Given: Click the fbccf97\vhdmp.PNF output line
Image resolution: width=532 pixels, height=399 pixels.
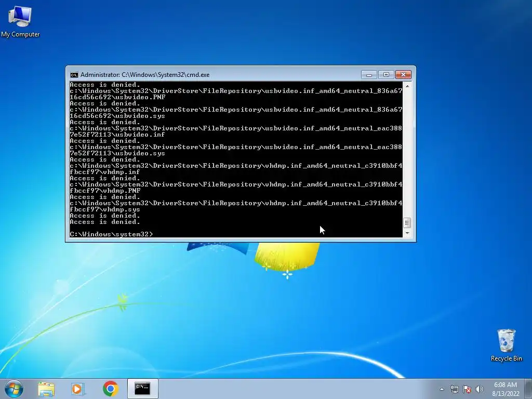Looking at the screenshot, I should click(x=105, y=191).
